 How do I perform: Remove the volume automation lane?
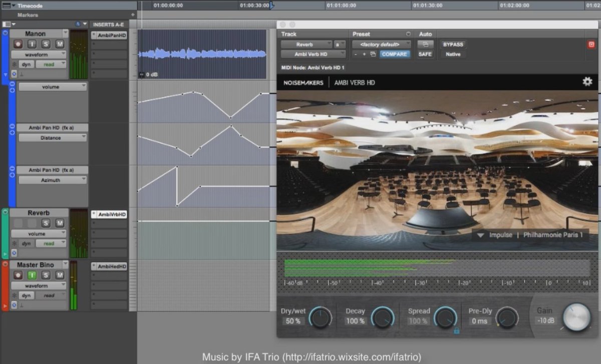12,84
